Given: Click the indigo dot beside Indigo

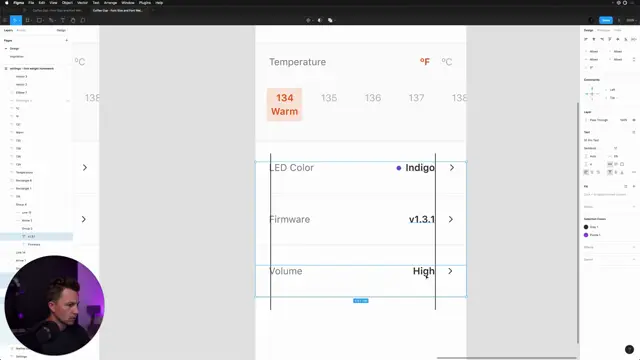Looking at the screenshot, I should pos(398,168).
